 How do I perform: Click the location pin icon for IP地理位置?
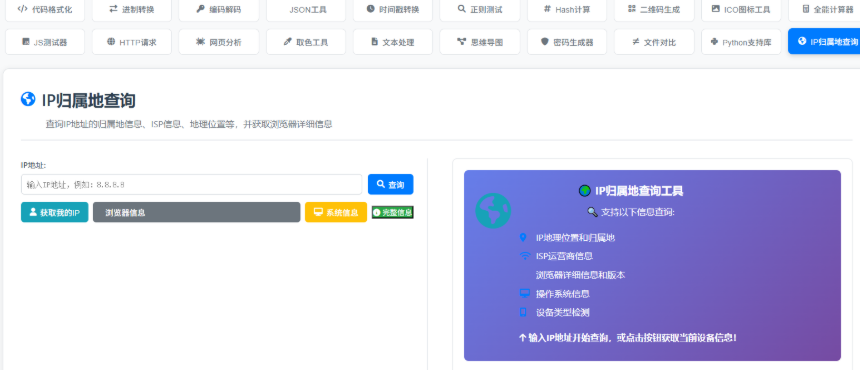coord(524,237)
